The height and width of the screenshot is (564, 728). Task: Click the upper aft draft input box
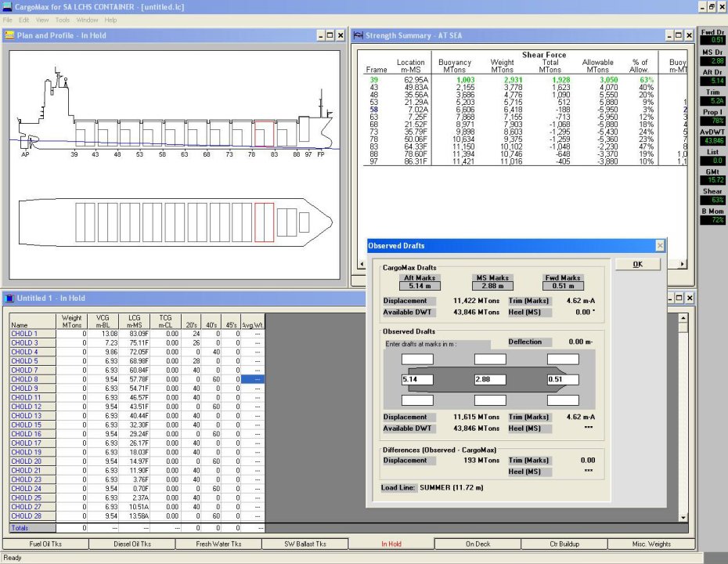(417, 359)
